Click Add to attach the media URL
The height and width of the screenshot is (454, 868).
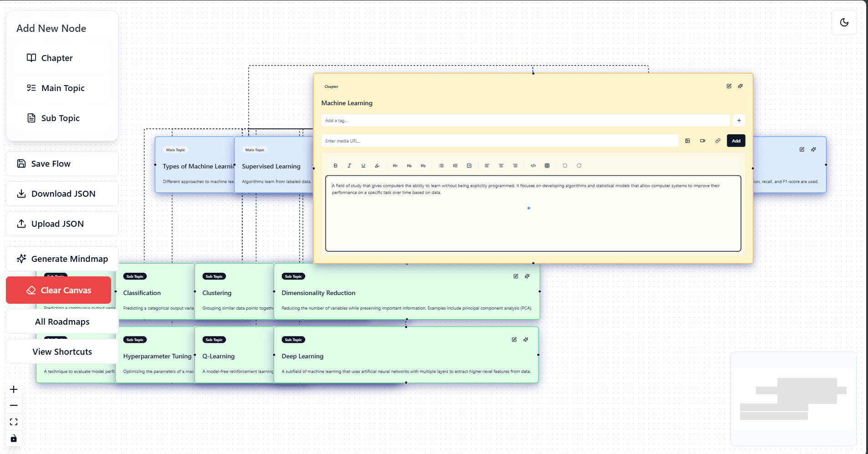(x=735, y=141)
